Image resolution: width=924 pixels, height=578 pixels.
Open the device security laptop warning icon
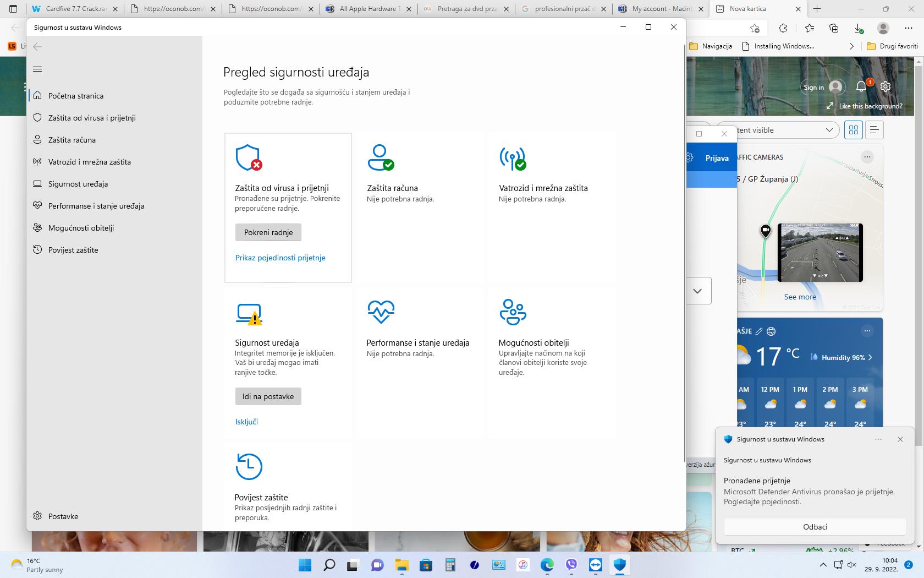[249, 313]
